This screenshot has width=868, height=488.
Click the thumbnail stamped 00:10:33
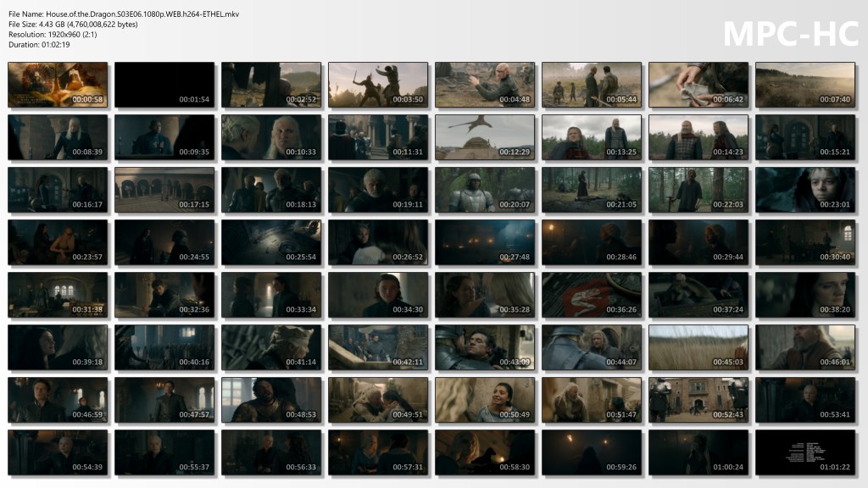click(271, 137)
